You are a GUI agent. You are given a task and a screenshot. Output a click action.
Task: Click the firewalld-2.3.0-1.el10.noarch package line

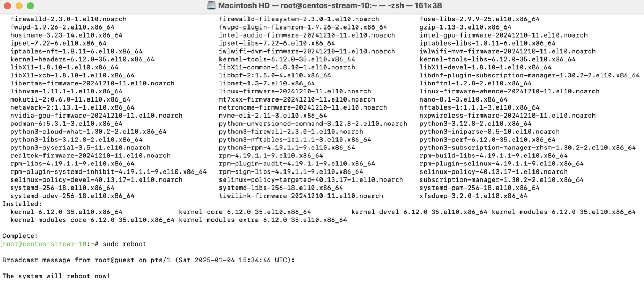[69, 19]
